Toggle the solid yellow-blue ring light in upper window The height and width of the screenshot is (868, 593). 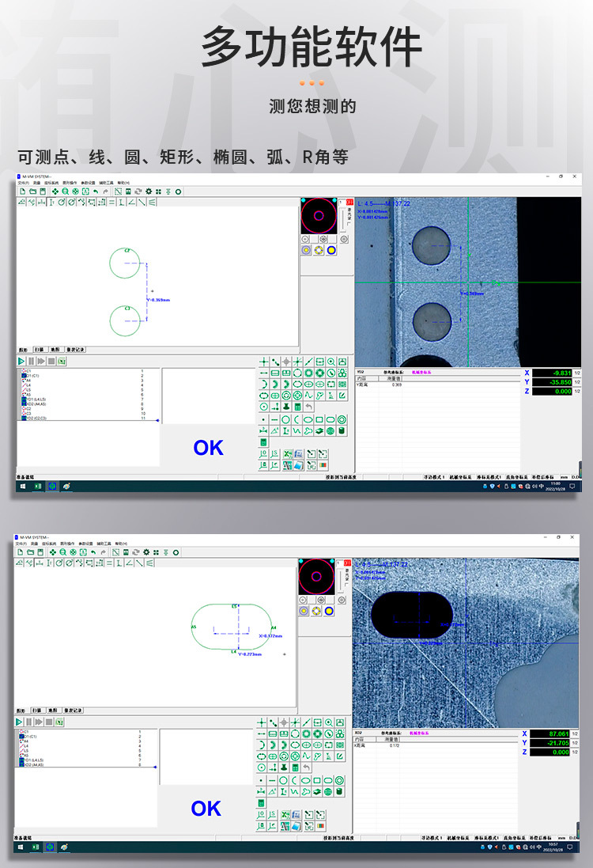point(331,250)
